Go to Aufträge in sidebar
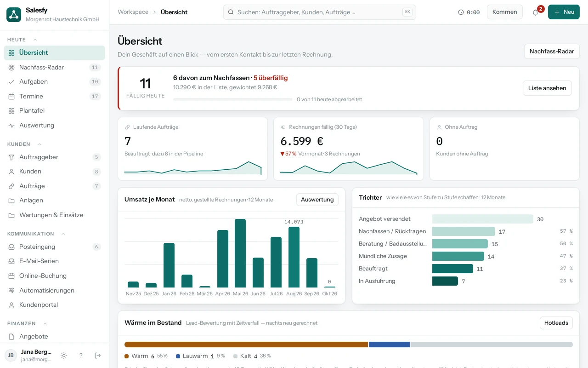588x368 pixels. (54, 186)
